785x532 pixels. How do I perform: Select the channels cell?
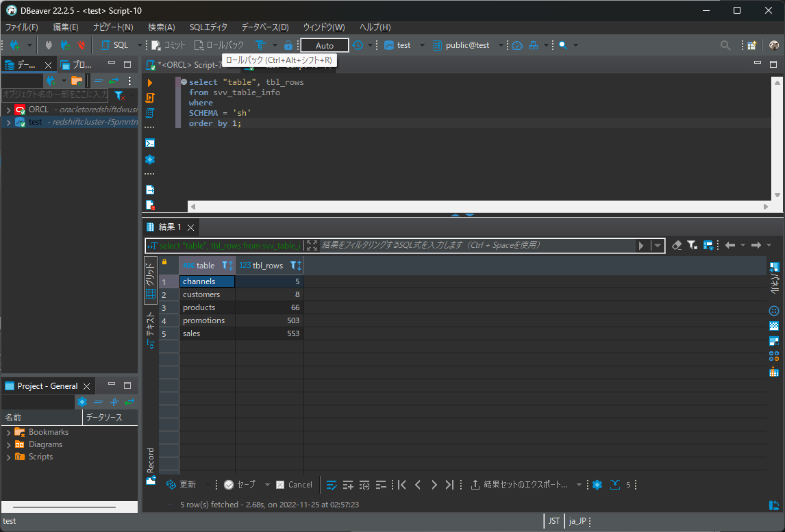208,281
